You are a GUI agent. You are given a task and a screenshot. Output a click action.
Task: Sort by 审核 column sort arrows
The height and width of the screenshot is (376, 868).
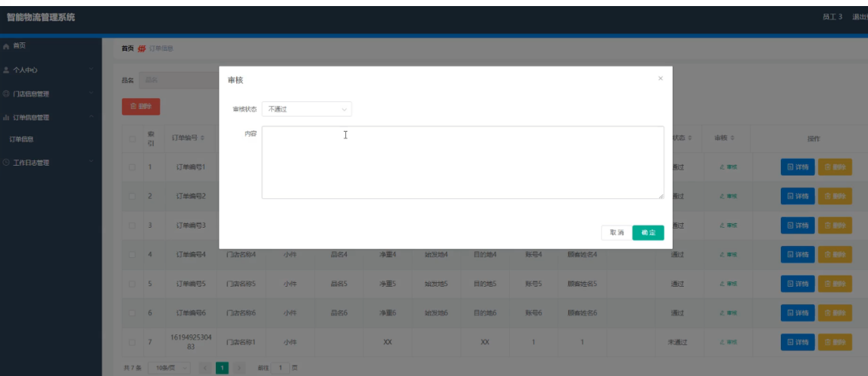pyautogui.click(x=733, y=138)
